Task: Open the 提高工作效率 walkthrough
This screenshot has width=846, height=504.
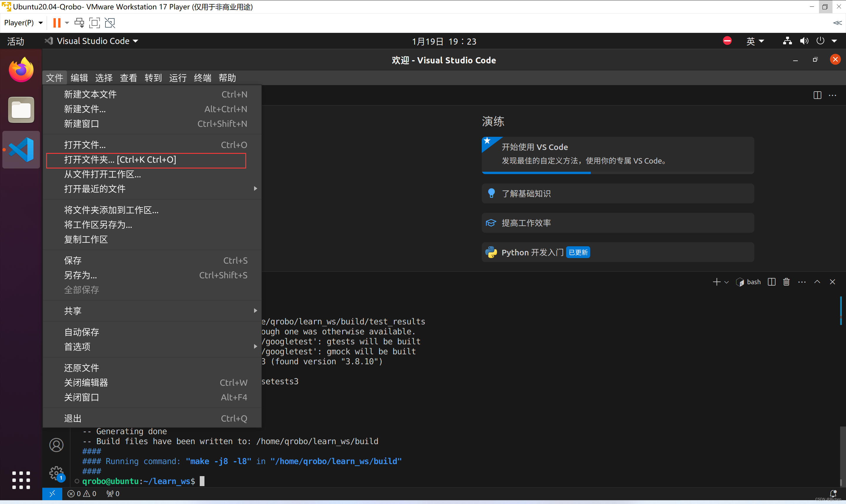Action: click(618, 223)
